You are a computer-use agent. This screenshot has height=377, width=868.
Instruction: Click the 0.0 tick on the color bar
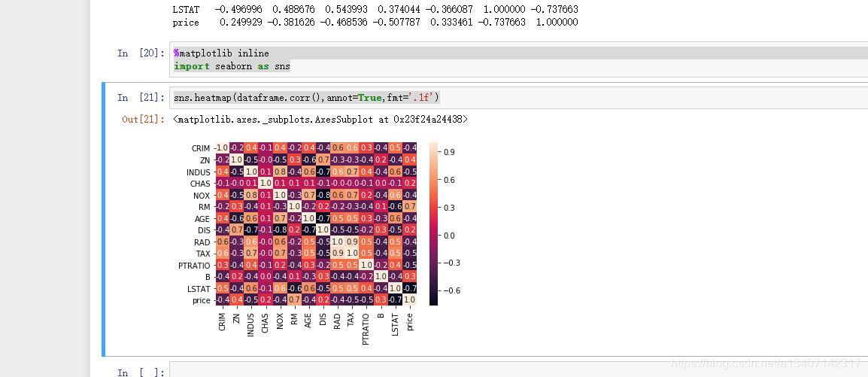448,235
